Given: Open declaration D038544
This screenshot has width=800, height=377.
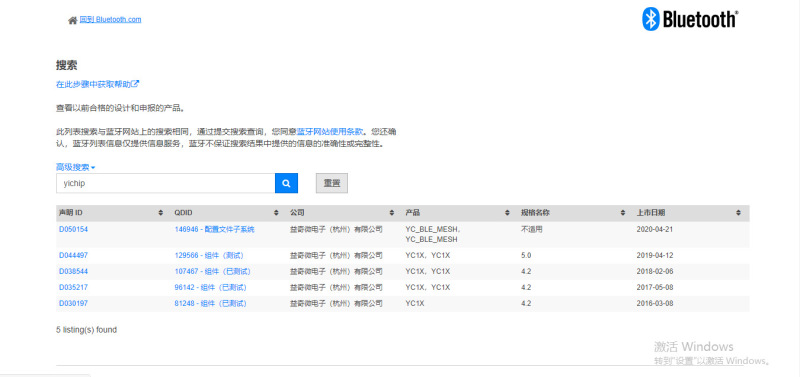Looking at the screenshot, I should pyautogui.click(x=73, y=271).
